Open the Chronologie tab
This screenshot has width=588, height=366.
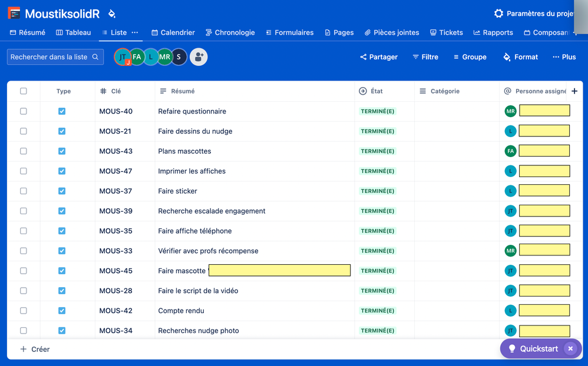click(230, 32)
